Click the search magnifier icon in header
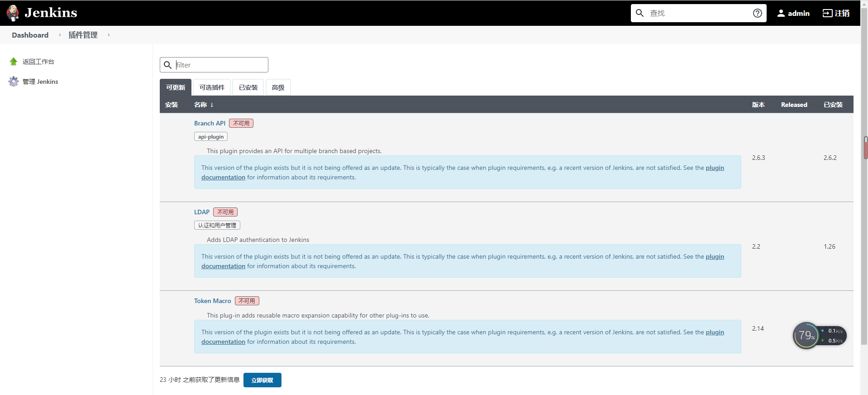This screenshot has height=395, width=868. (x=639, y=13)
